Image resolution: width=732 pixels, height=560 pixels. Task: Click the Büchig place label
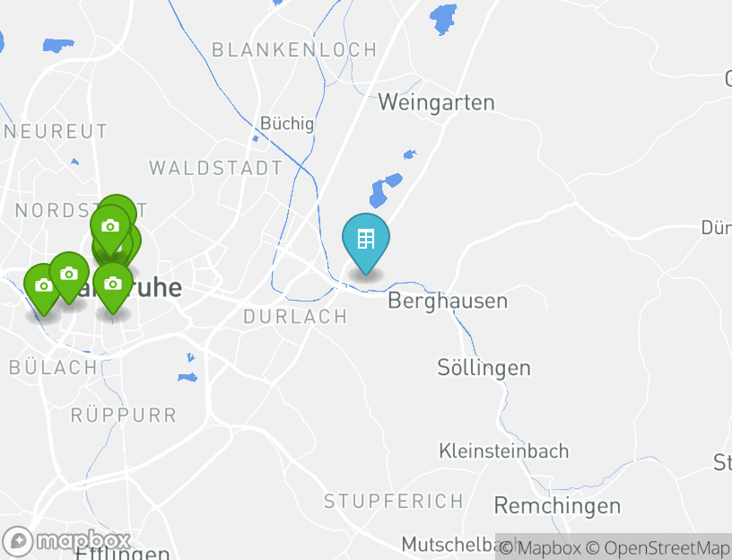(x=287, y=123)
